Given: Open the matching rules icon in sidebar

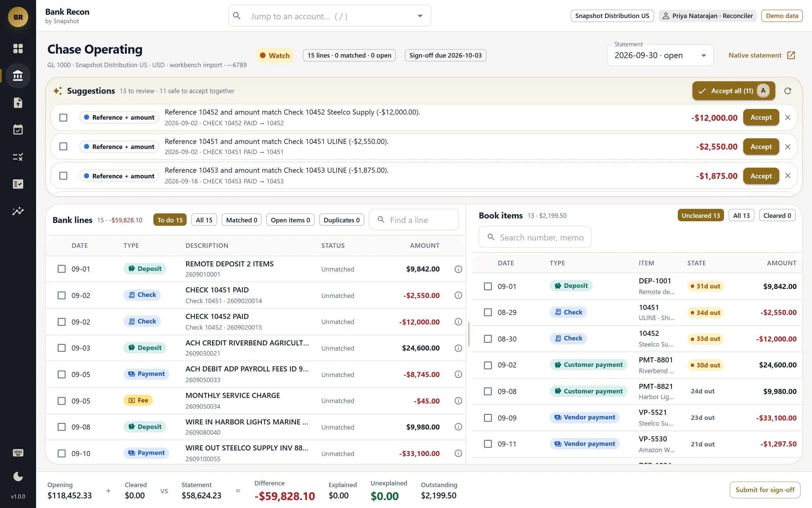Looking at the screenshot, I should pyautogui.click(x=18, y=157).
